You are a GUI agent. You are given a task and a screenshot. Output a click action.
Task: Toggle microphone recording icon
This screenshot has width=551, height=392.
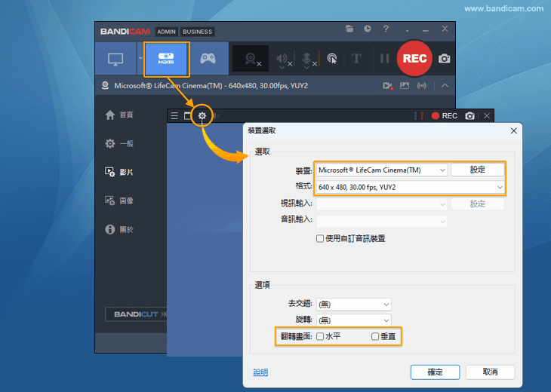click(x=308, y=59)
